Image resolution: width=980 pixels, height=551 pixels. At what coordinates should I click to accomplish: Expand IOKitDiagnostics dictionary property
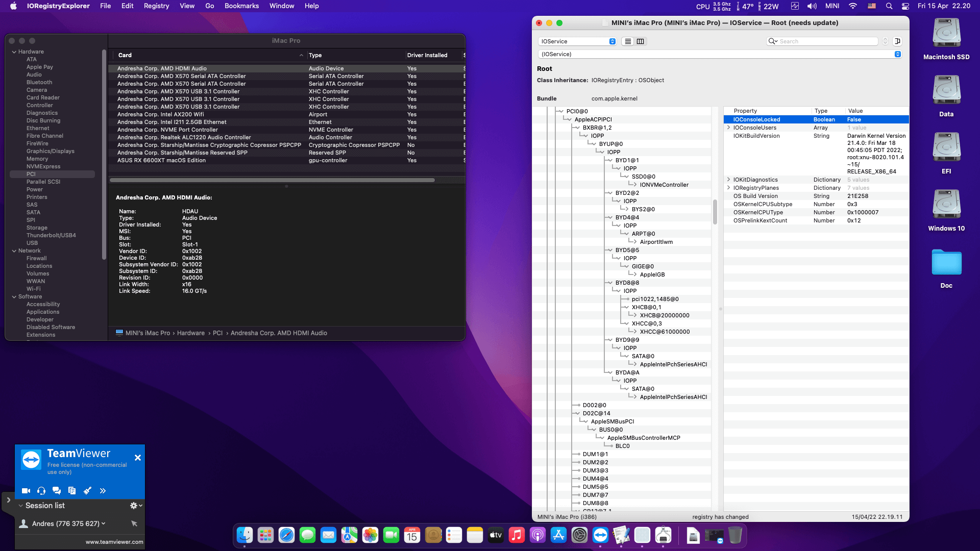pyautogui.click(x=728, y=180)
